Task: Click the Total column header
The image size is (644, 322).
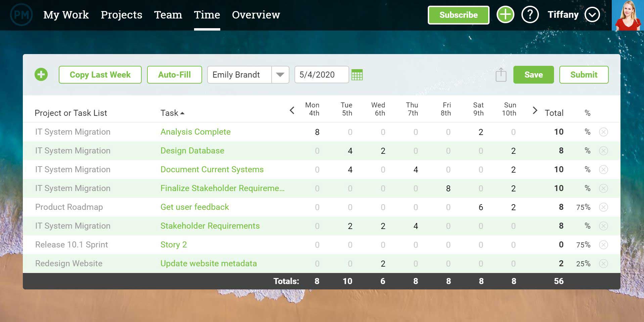Action: pyautogui.click(x=554, y=113)
